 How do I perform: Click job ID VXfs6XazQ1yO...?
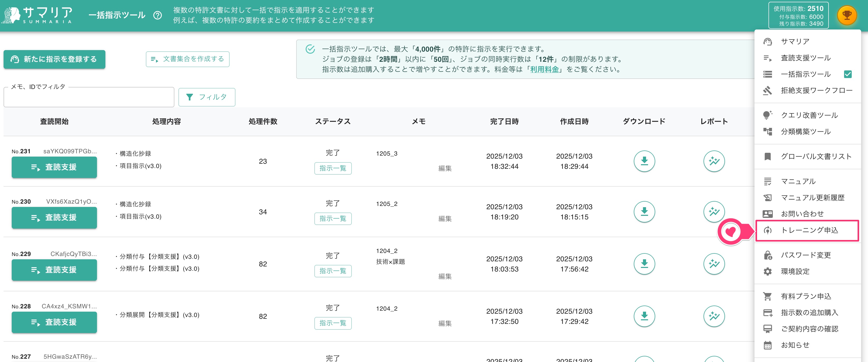(x=71, y=202)
